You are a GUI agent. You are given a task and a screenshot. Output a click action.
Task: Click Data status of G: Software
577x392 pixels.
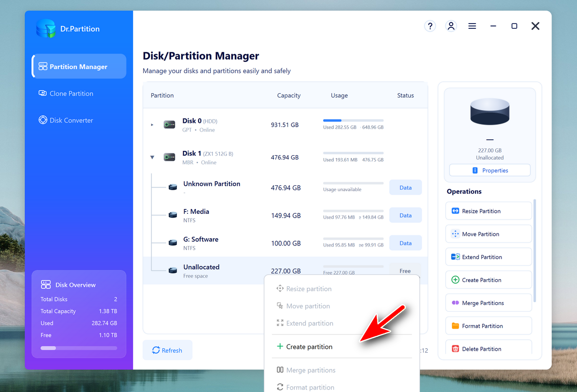coord(405,243)
